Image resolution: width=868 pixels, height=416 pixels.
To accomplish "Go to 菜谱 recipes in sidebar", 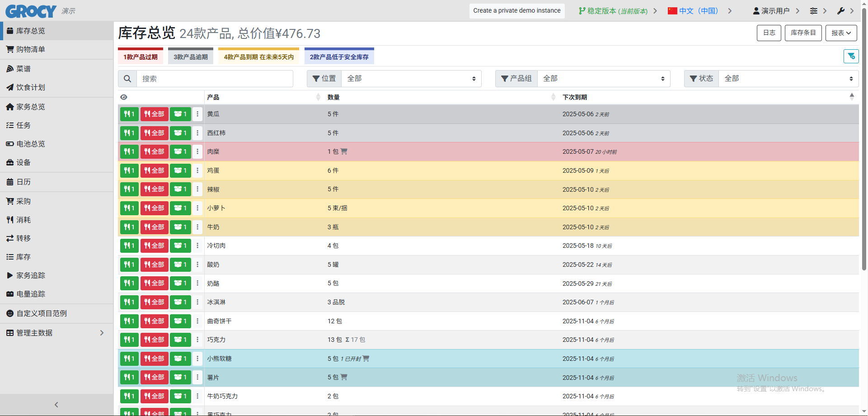I will click(23, 69).
